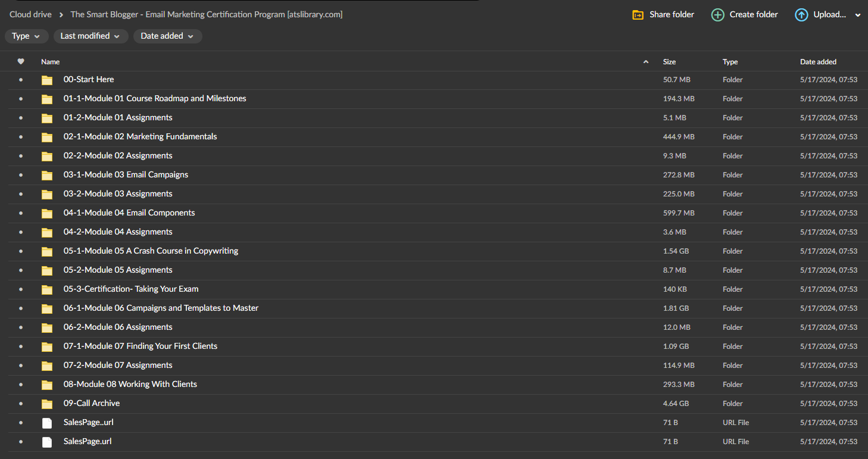Click the 50.7 MB size value

pyautogui.click(x=677, y=80)
